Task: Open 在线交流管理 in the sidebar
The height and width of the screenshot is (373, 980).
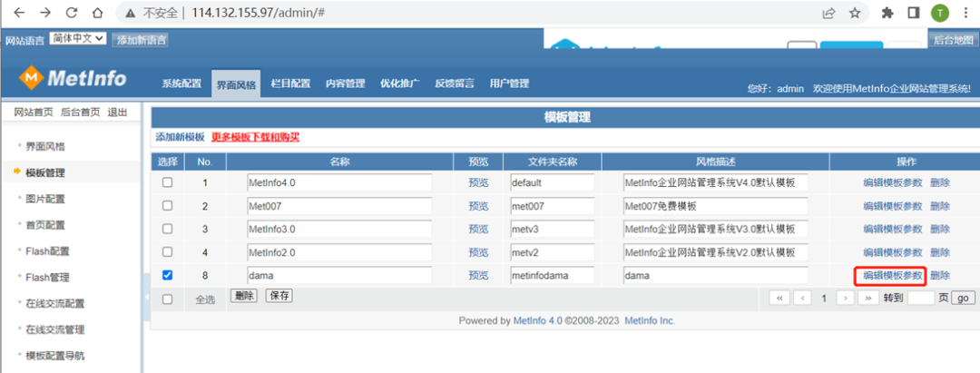Action: coord(55,329)
